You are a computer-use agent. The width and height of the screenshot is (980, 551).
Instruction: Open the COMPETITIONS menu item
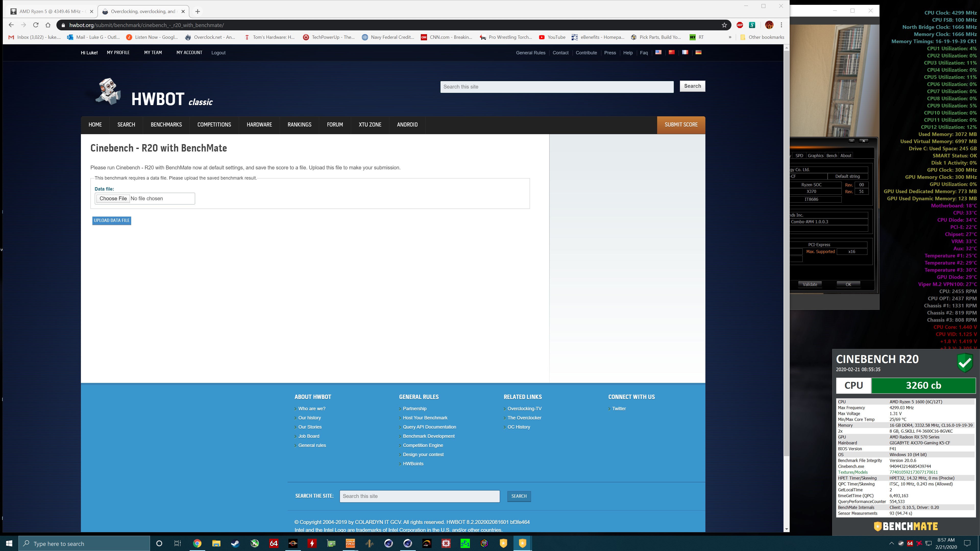coord(214,125)
